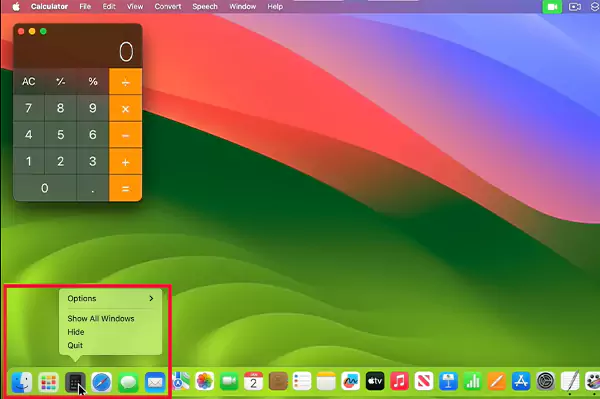This screenshot has width=600, height=399.
Task: Click the equals key
Action: (x=126, y=188)
